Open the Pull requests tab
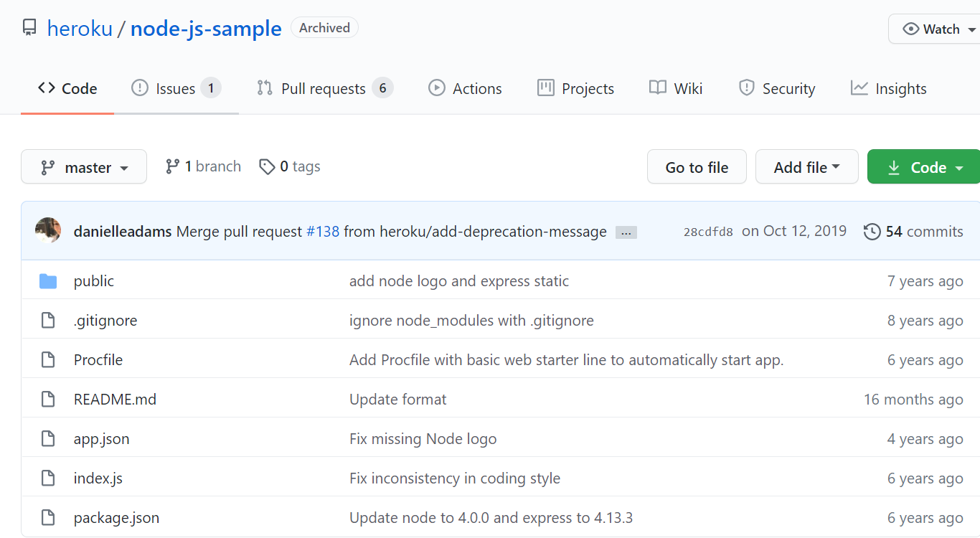 click(324, 89)
